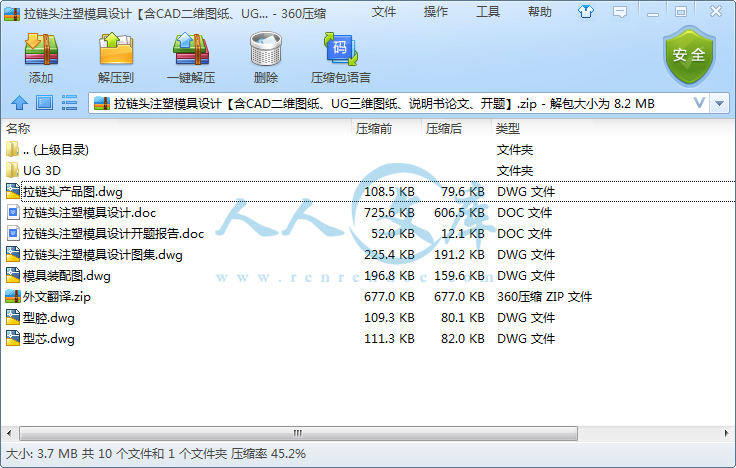Click the V chevron in address bar

[x=699, y=103]
